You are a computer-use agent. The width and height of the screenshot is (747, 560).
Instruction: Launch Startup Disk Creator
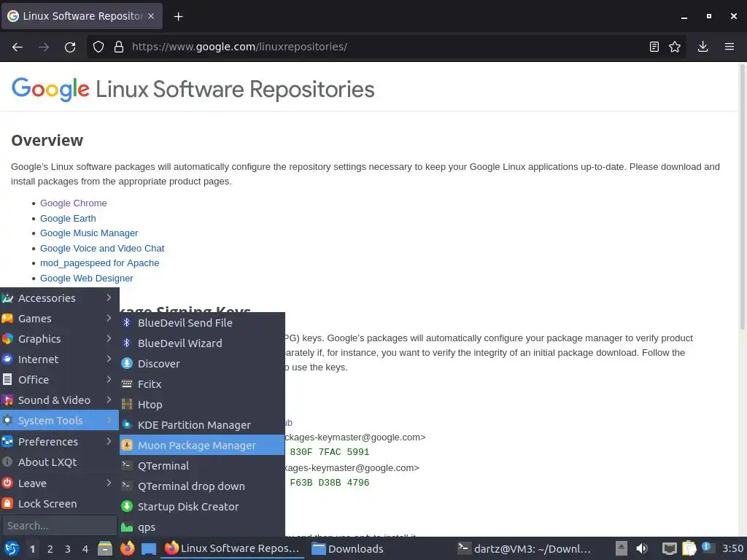[x=202, y=507]
